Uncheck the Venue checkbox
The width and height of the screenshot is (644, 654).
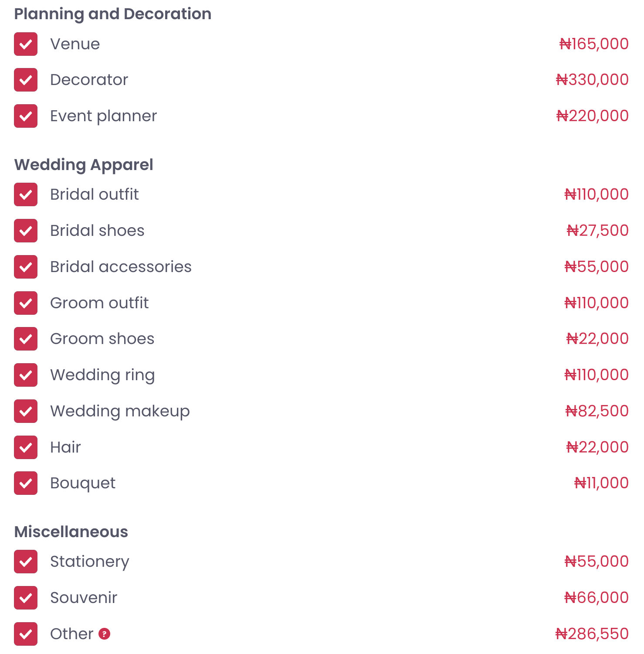26,44
